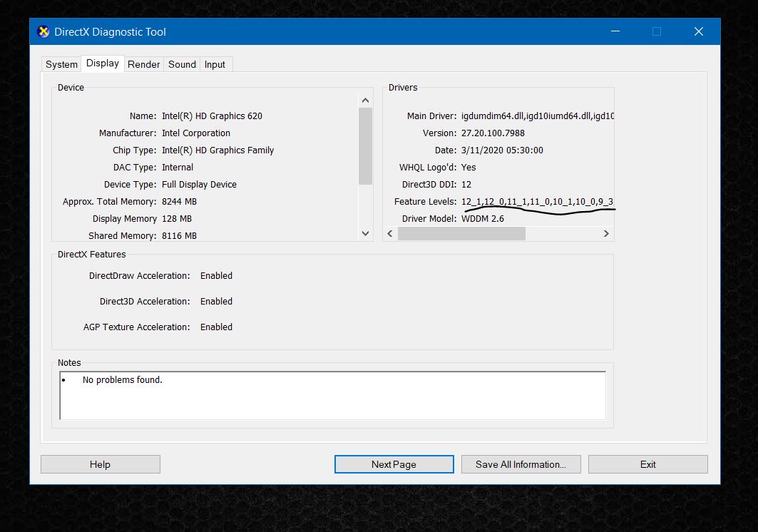Switch to the System tab
Screen dimensions: 758x532
coord(61,64)
